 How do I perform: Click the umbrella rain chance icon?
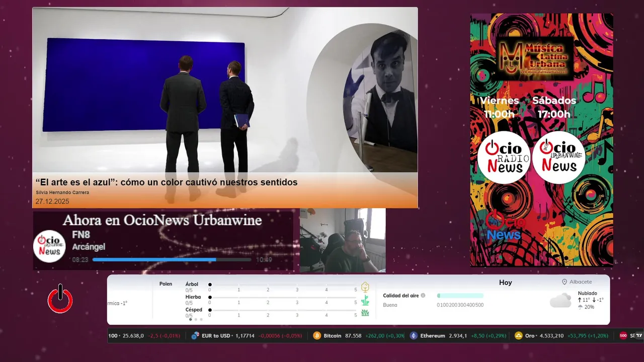click(581, 307)
